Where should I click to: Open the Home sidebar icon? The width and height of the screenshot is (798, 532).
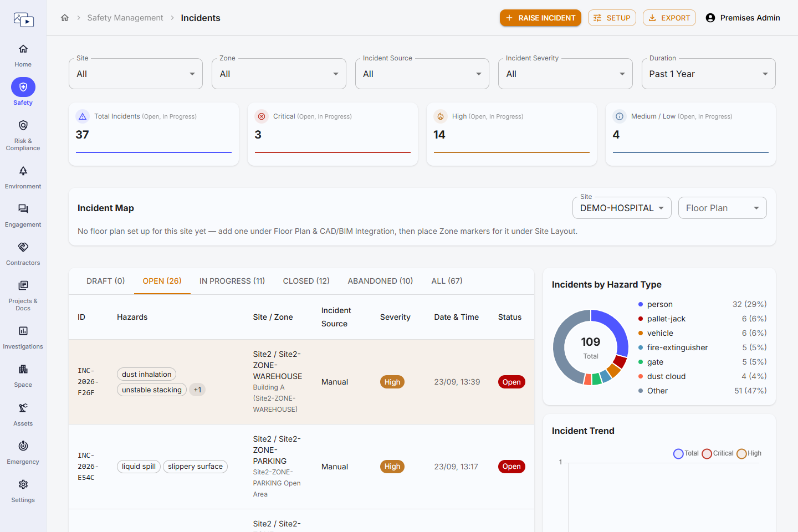point(23,49)
